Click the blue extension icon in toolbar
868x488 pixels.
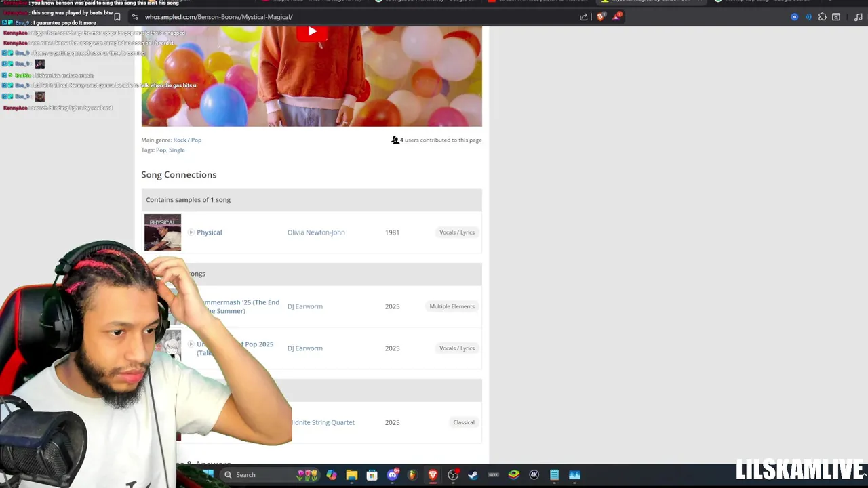tap(794, 17)
